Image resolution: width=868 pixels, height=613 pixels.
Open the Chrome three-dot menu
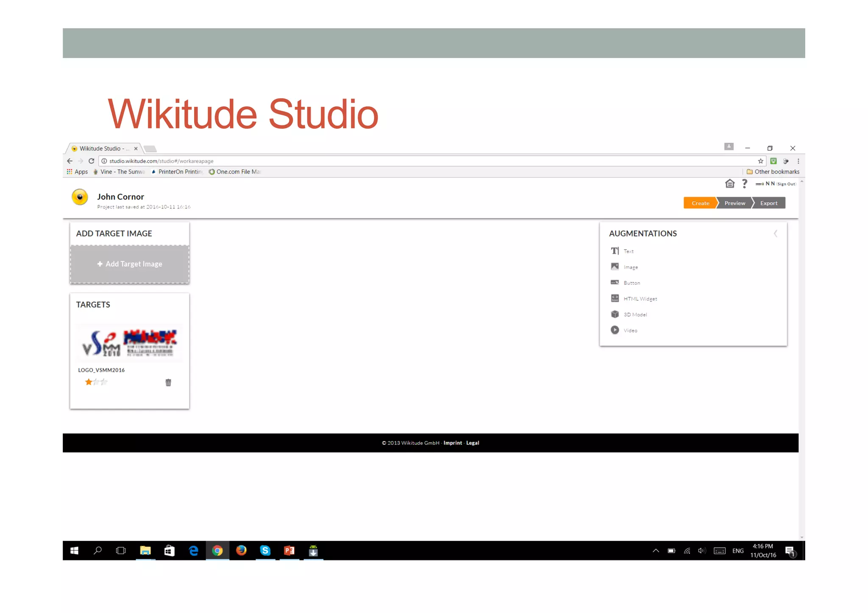click(798, 161)
